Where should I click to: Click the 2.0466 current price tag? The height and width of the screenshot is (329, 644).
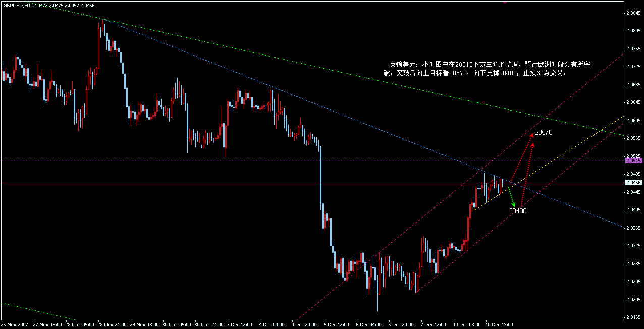(634, 183)
